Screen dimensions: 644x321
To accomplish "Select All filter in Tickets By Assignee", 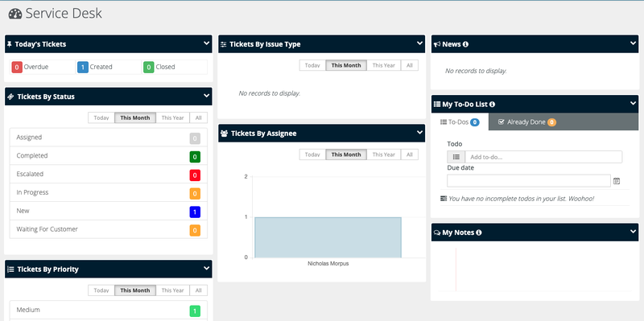I will [x=410, y=154].
